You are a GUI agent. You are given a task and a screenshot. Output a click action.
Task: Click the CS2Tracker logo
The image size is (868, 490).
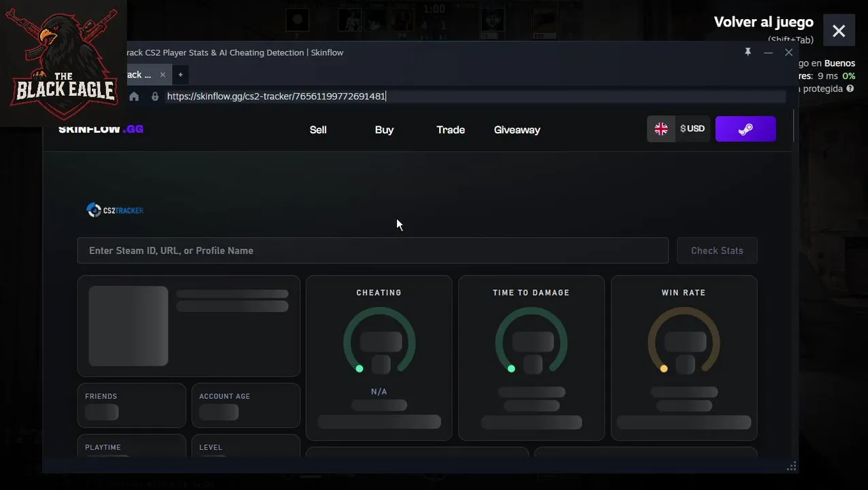pyautogui.click(x=115, y=210)
